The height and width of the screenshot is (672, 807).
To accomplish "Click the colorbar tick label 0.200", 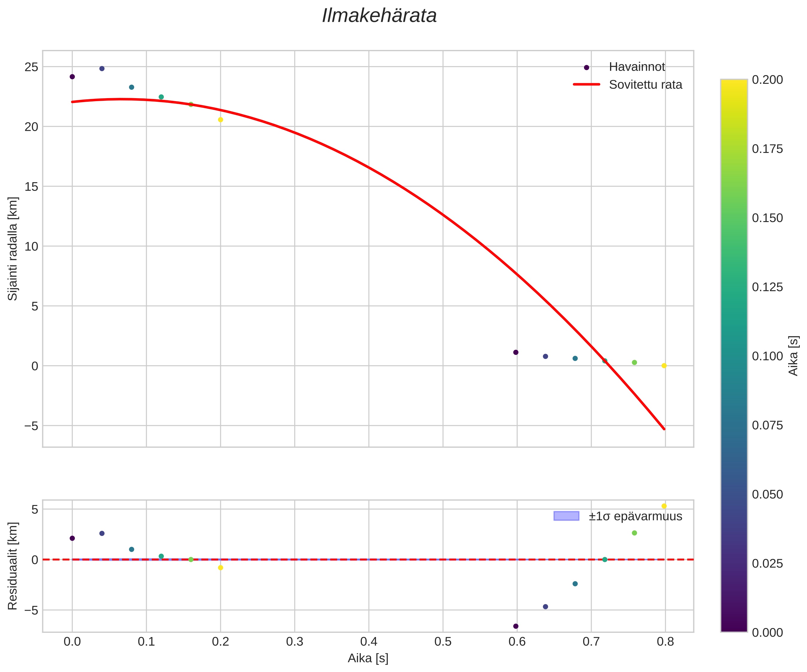I will pos(767,80).
